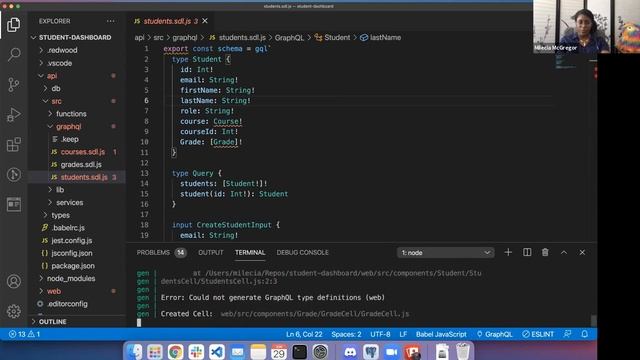Add a new terminal with plus icon
This screenshot has width=640, height=360.
coord(508,252)
